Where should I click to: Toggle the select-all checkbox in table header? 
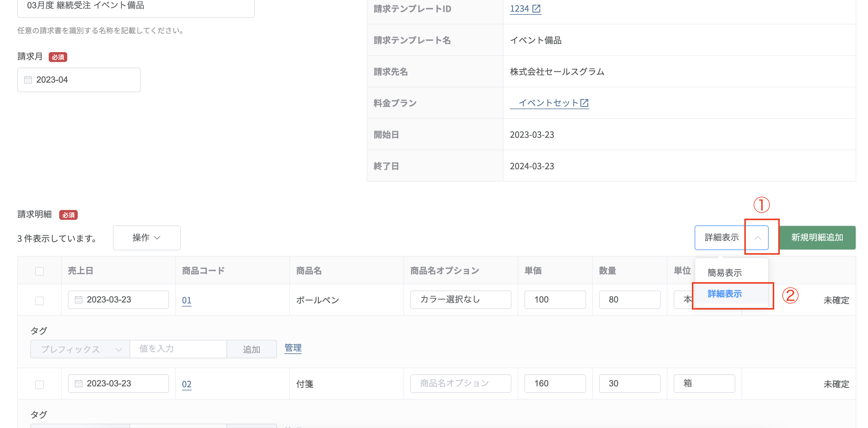pyautogui.click(x=39, y=271)
